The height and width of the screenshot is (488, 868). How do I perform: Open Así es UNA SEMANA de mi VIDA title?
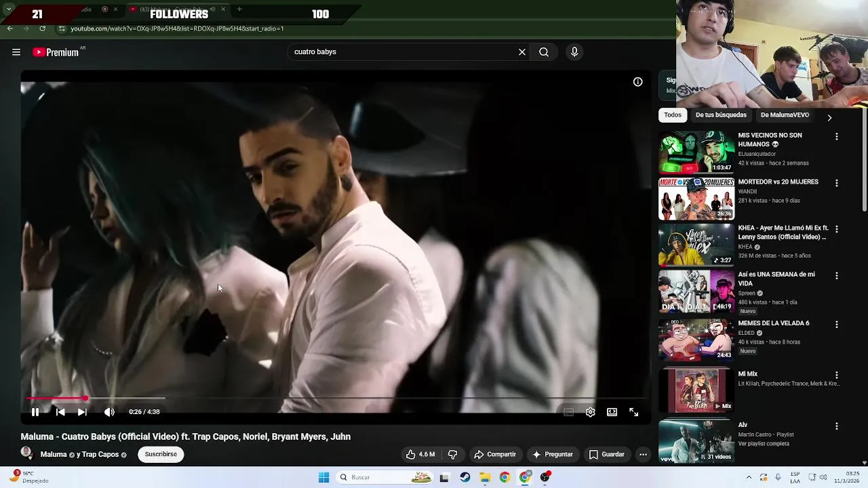pos(776,279)
